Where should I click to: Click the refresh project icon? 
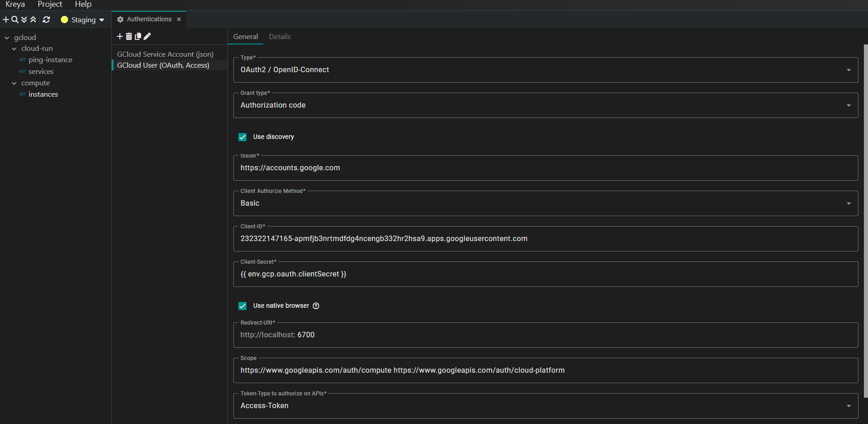tap(46, 20)
